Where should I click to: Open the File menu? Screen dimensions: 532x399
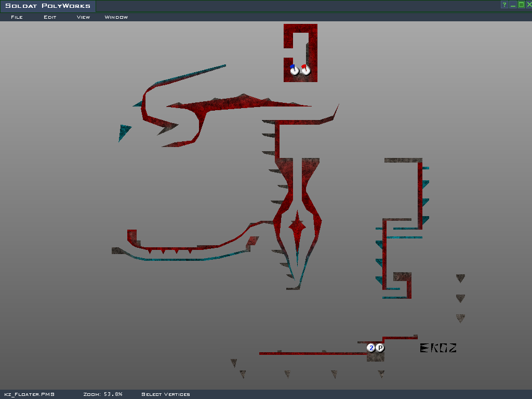pos(17,17)
